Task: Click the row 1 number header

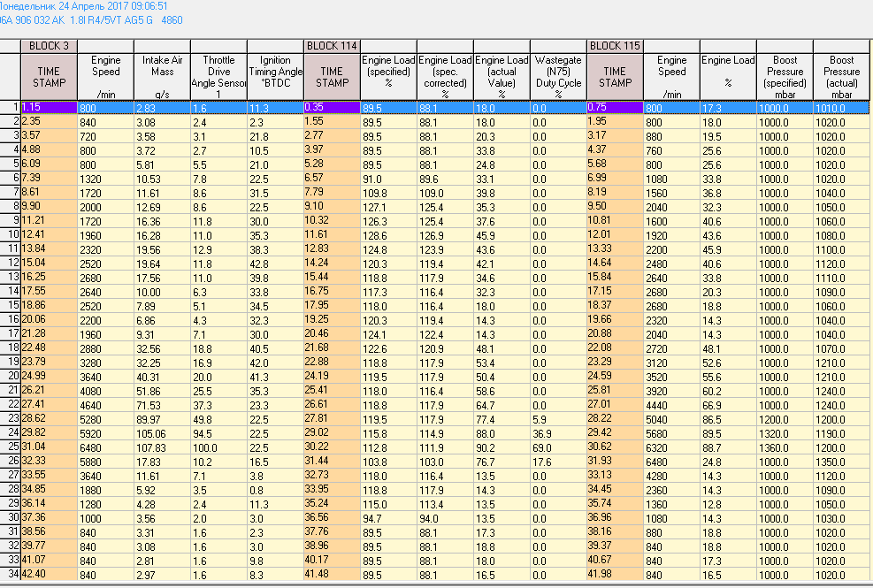Action: coord(11,107)
